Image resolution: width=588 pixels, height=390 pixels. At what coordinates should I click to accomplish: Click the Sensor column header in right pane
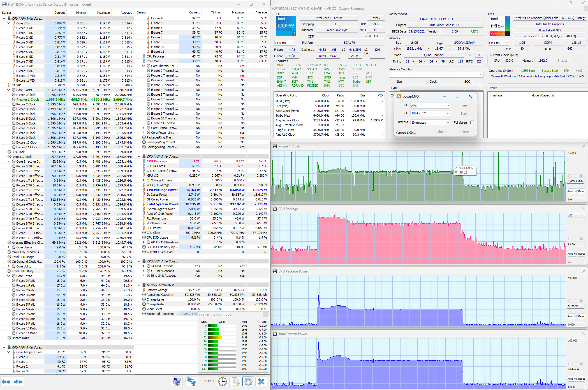(157, 12)
